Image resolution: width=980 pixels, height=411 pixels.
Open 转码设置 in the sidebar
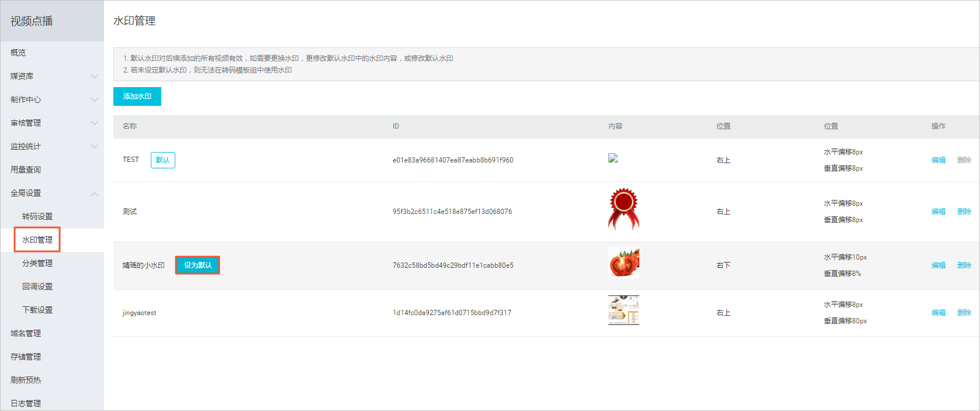pos(37,216)
